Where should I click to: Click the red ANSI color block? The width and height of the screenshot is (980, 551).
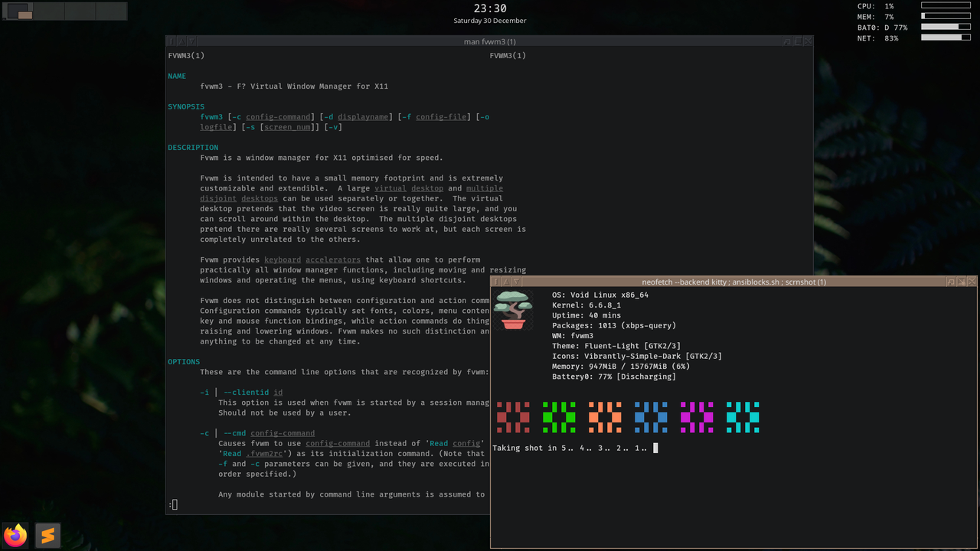513,417
